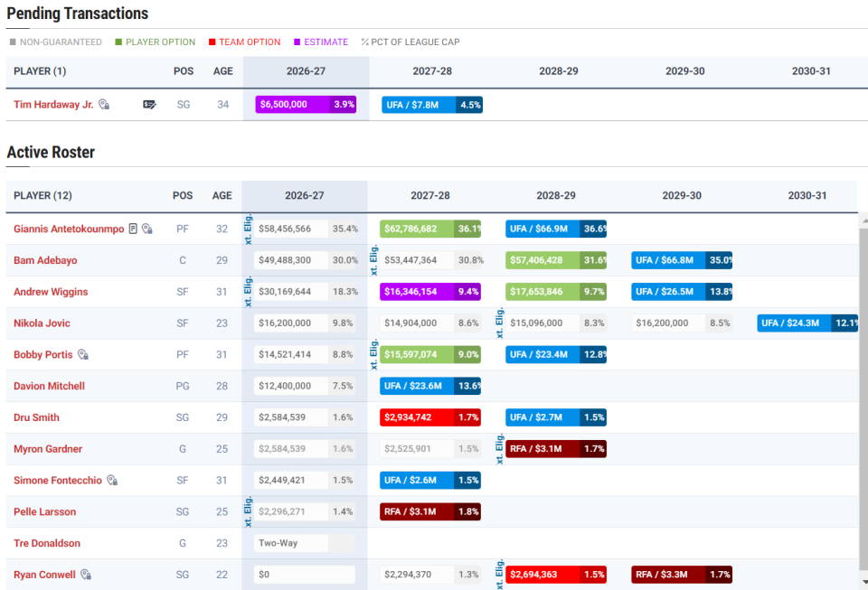Click the PLAYER (1) header in Pending Transactions
The image size is (868, 590).
tap(40, 71)
